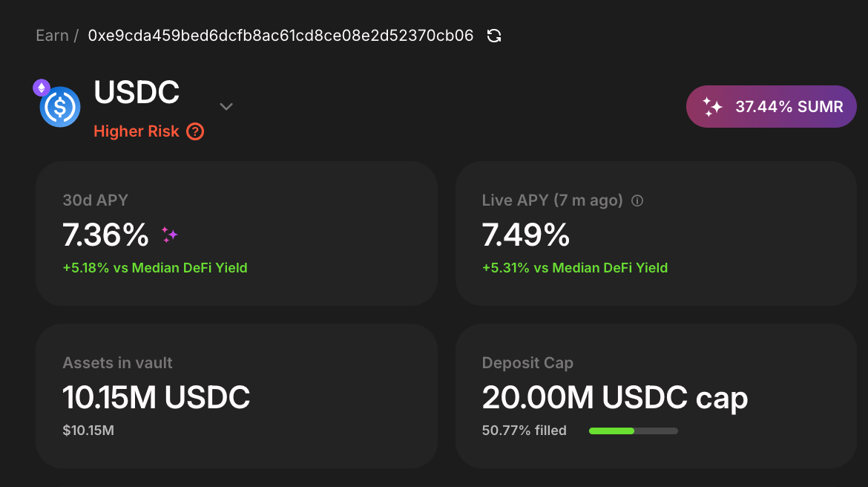
Task: Open the Higher Risk question mark icon
Action: click(195, 132)
